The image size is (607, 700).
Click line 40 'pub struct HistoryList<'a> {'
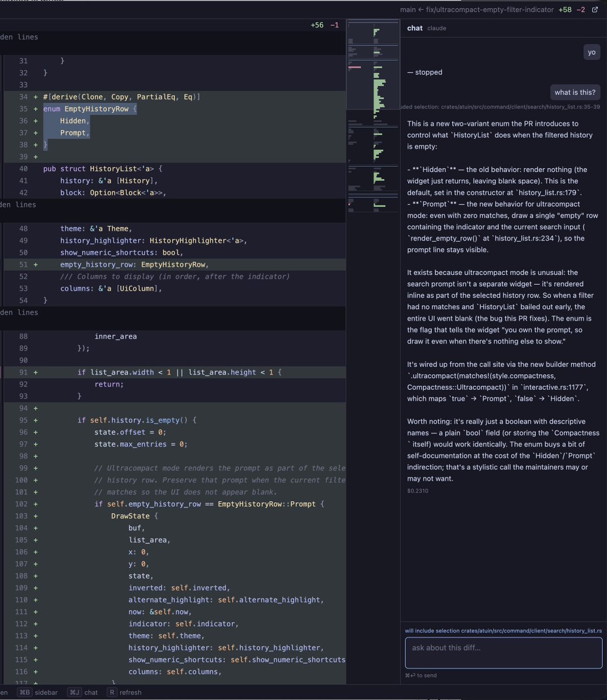click(x=103, y=169)
